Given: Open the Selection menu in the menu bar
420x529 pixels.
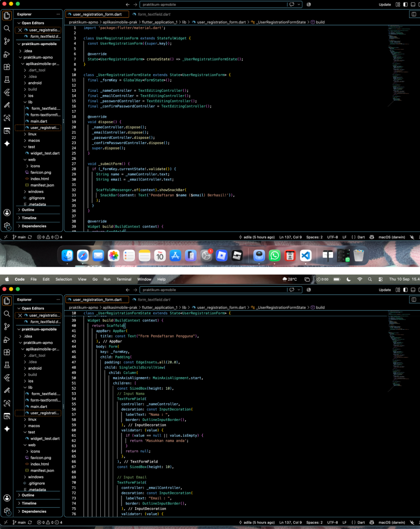Looking at the screenshot, I should (64, 279).
